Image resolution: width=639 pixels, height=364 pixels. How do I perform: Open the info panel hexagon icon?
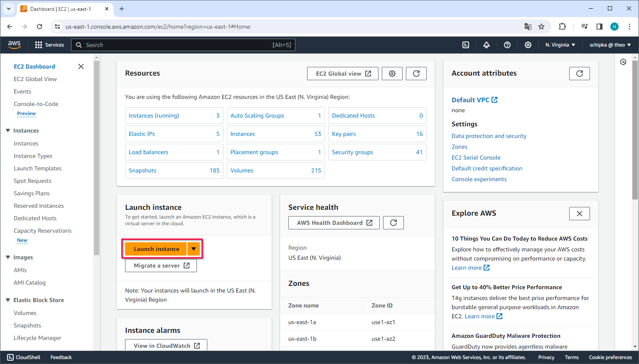pos(623,62)
